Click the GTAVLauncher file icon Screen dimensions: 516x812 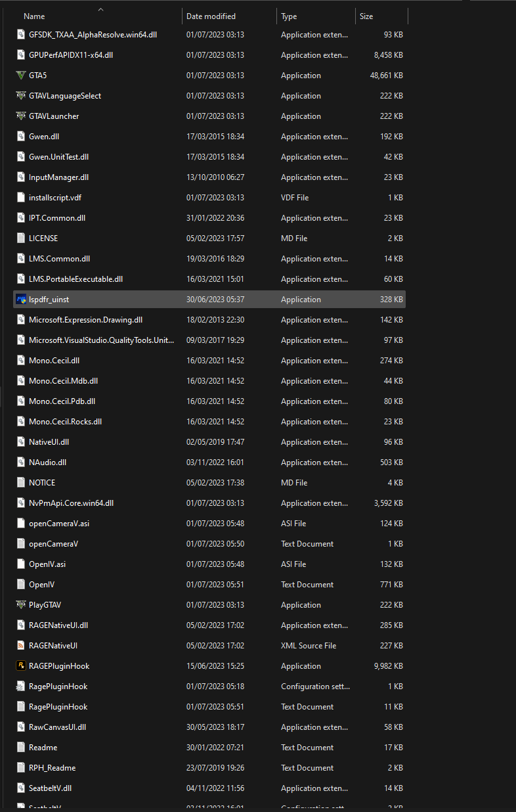point(21,116)
